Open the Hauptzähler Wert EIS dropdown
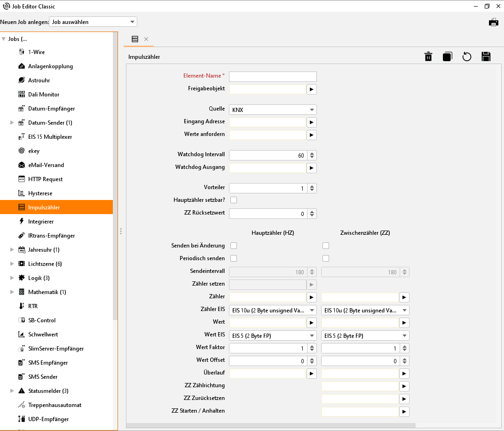The height and width of the screenshot is (431, 504). pyautogui.click(x=272, y=336)
